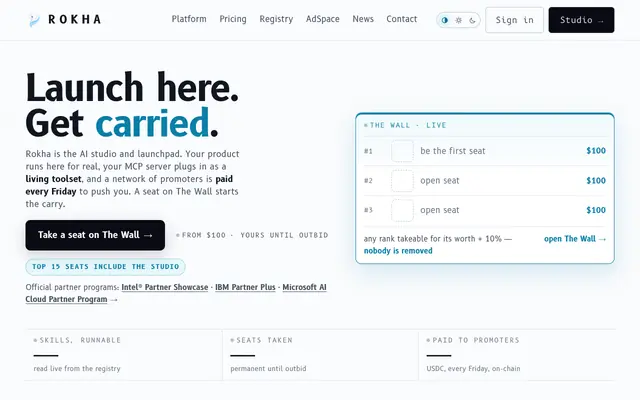Click Take a seat on The Wall

pos(95,235)
